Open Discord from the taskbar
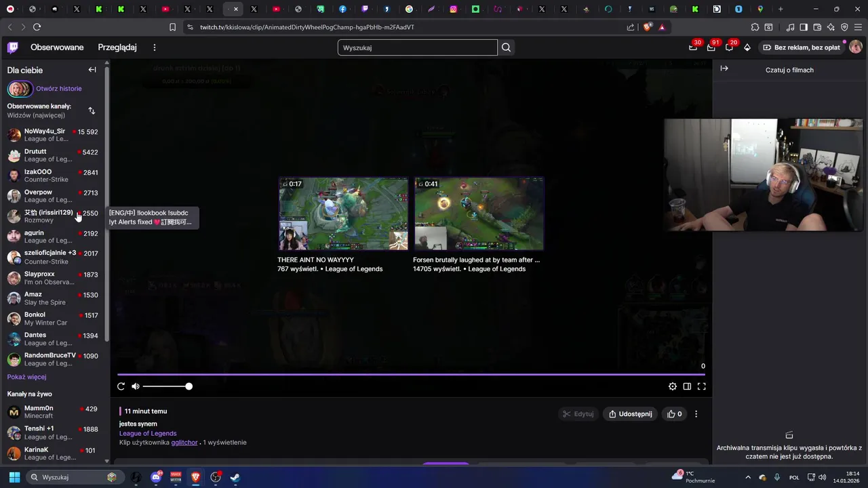The height and width of the screenshot is (488, 868). pyautogui.click(x=156, y=477)
